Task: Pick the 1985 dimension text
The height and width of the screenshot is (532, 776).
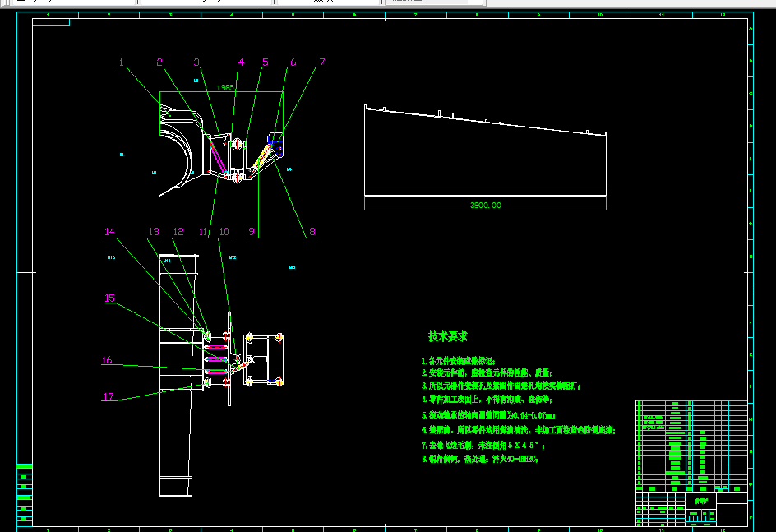Action: point(225,88)
